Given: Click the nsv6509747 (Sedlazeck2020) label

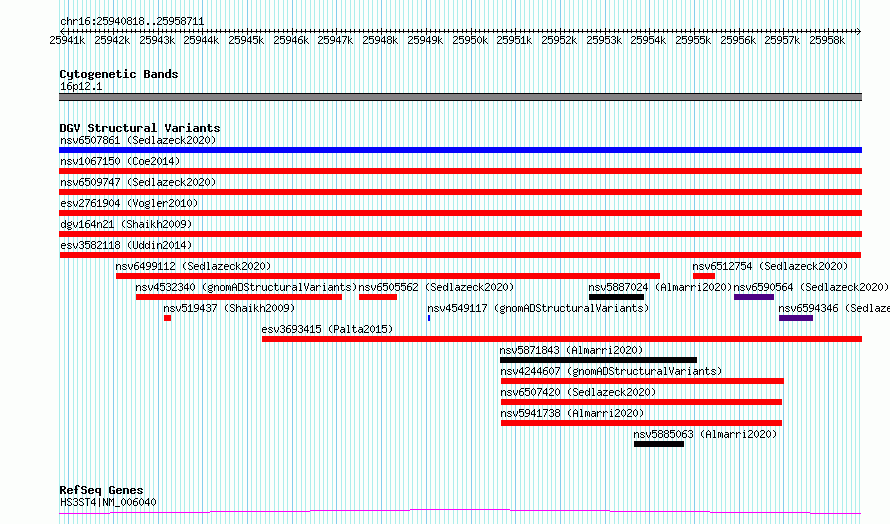Looking at the screenshot, I should tap(138, 182).
